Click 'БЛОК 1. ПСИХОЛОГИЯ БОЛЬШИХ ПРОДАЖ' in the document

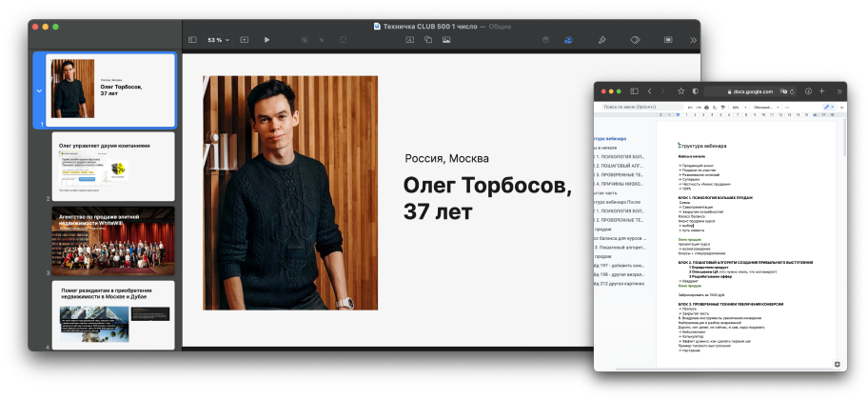point(715,198)
